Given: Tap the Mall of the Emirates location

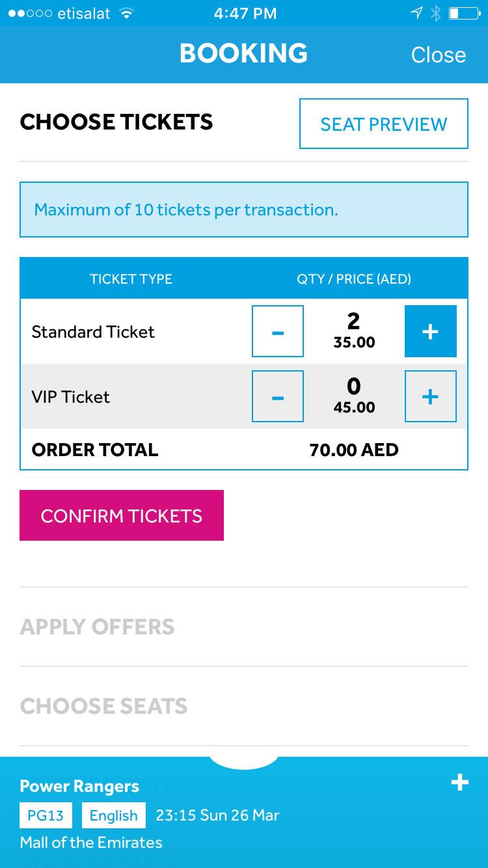Looking at the screenshot, I should pos(91,843).
